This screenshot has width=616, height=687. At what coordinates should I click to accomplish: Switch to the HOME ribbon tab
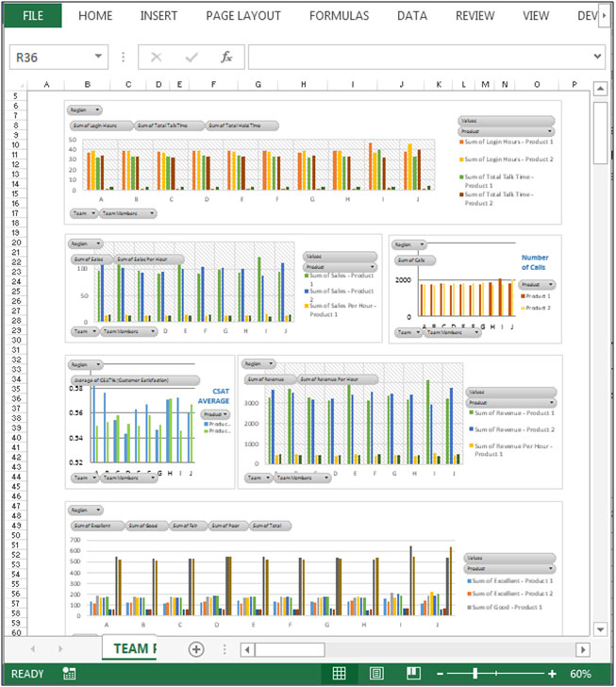(95, 16)
